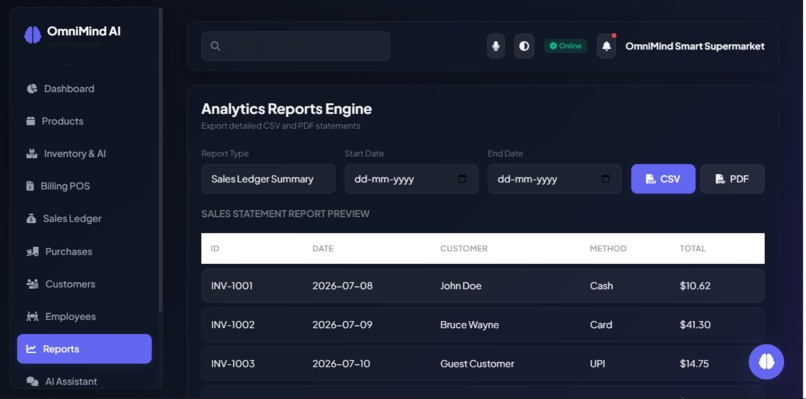Viewport: 806px width, 399px height.
Task: Click the Billing POS receipt icon
Action: tap(30, 186)
